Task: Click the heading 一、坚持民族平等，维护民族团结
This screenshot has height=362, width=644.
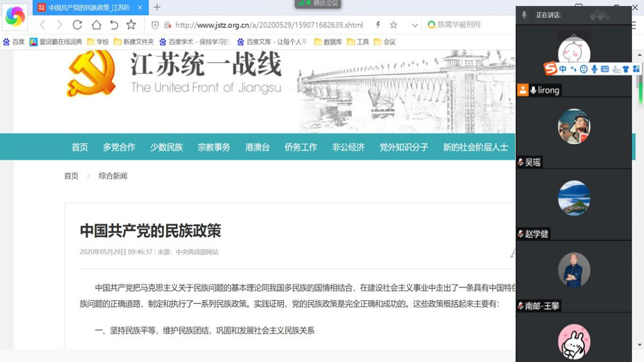Action: (205, 331)
